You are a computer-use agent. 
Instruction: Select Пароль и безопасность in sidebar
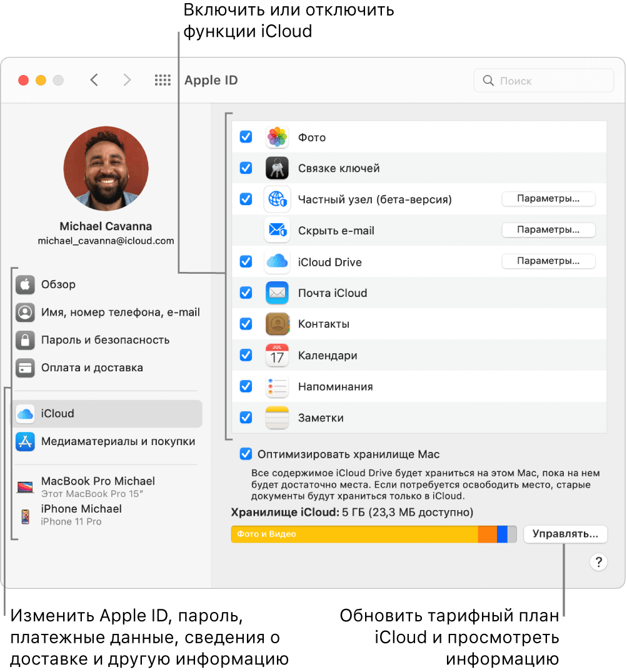click(105, 340)
